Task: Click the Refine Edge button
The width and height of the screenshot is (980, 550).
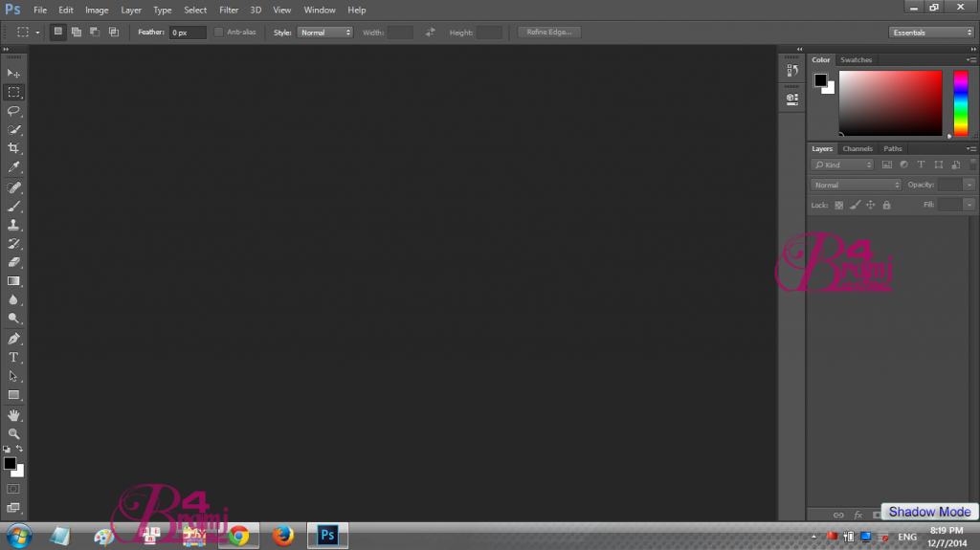Action: 548,32
